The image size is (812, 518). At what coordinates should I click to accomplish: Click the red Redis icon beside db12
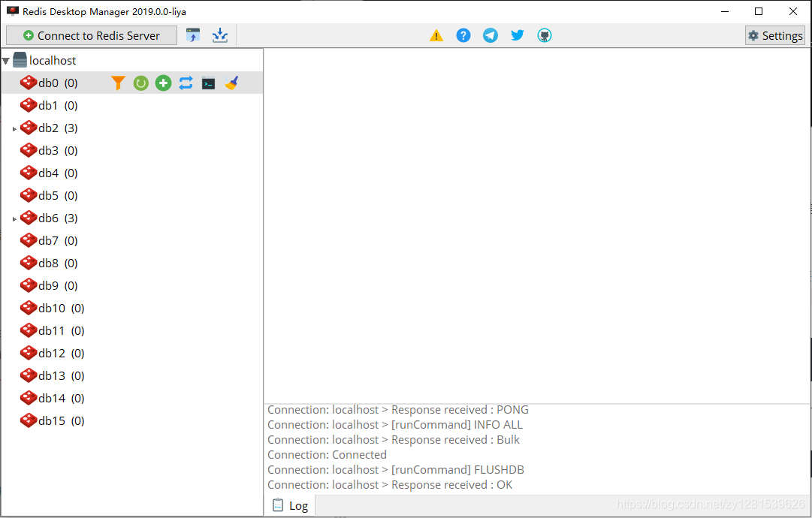tap(29, 353)
